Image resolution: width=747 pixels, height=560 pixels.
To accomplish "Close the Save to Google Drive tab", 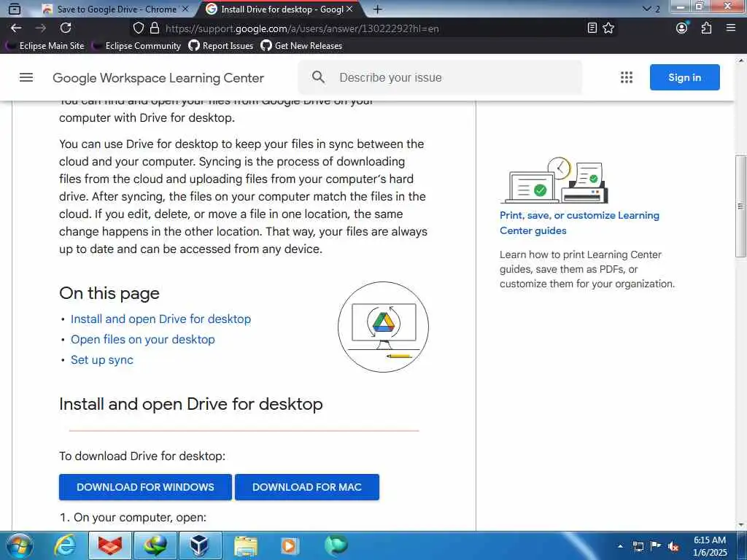I will [x=185, y=9].
